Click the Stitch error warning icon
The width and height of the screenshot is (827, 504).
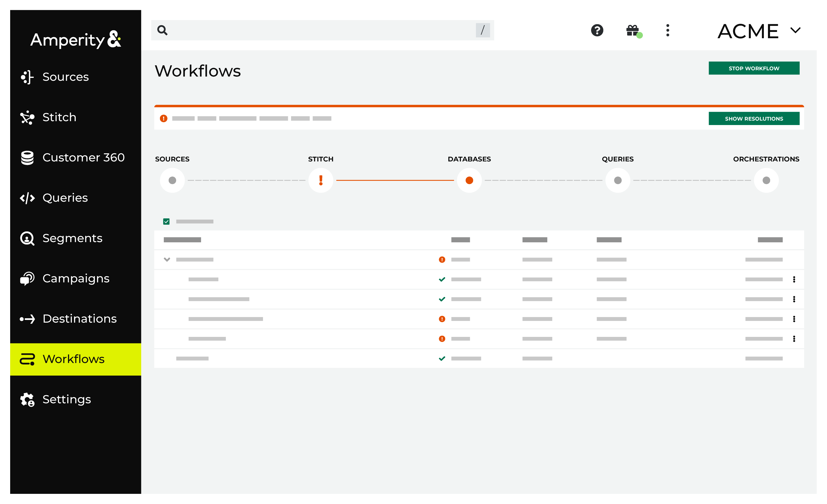[321, 180]
